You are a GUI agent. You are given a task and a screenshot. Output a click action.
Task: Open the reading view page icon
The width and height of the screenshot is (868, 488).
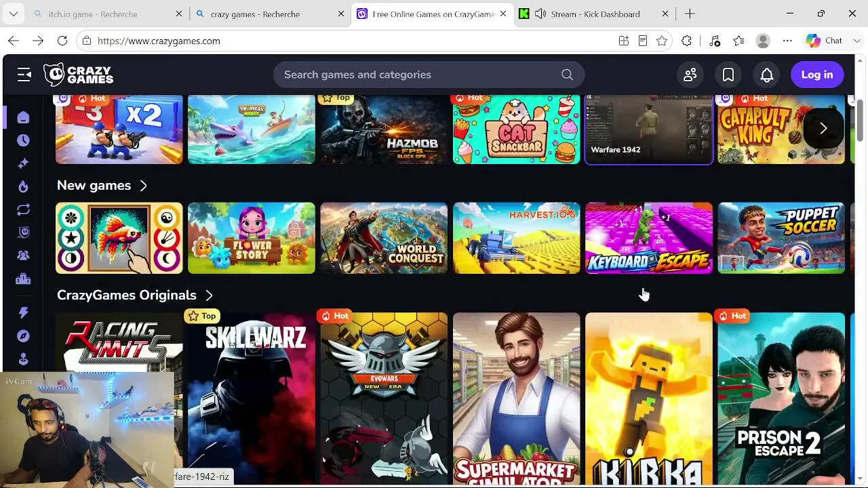pos(643,41)
